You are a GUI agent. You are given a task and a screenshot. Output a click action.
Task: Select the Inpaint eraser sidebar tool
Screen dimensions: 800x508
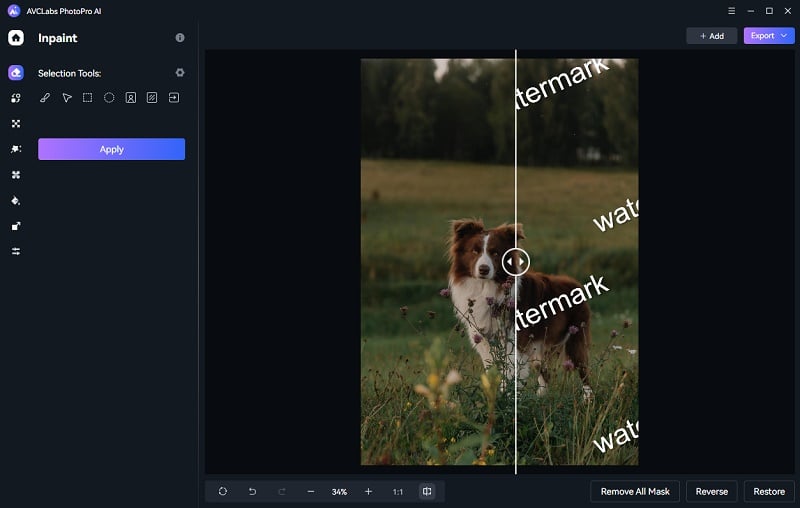pyautogui.click(x=16, y=72)
